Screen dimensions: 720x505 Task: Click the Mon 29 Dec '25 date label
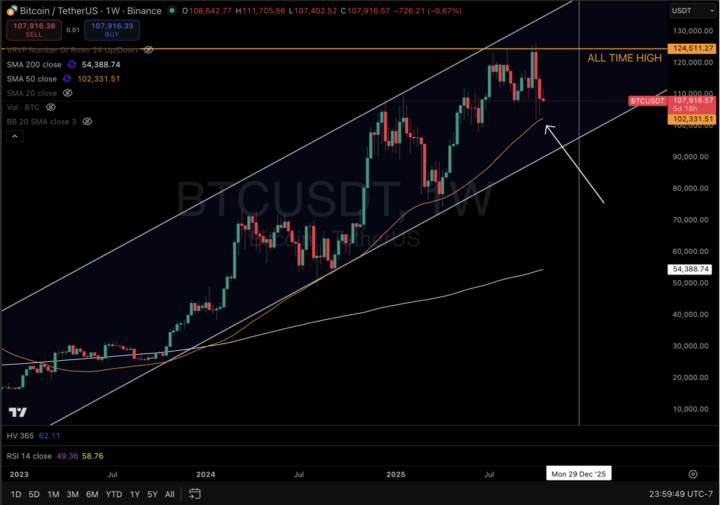point(579,474)
